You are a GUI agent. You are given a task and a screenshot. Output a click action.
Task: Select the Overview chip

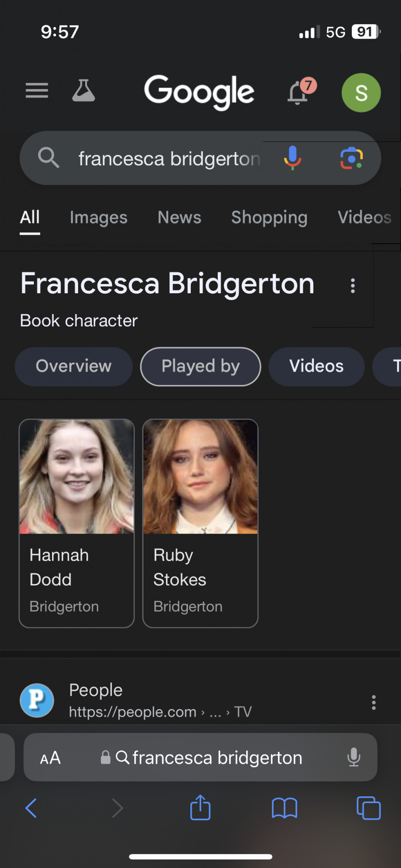73,366
